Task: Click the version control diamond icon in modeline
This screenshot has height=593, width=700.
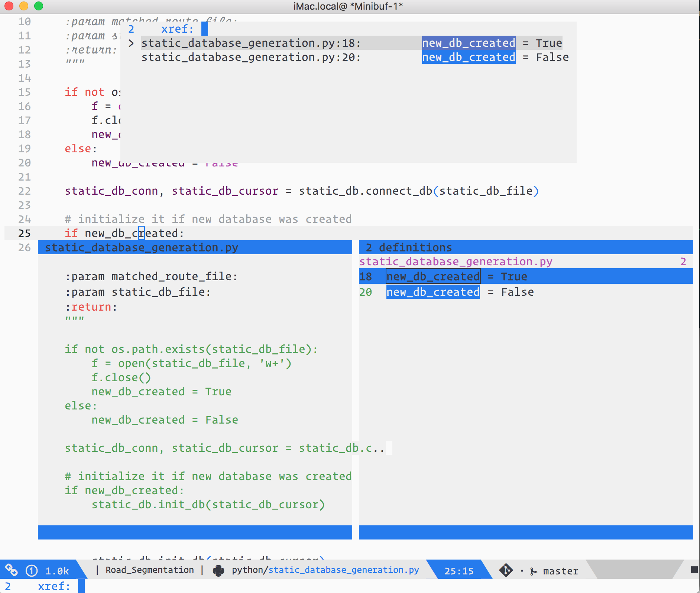Action: click(x=506, y=570)
